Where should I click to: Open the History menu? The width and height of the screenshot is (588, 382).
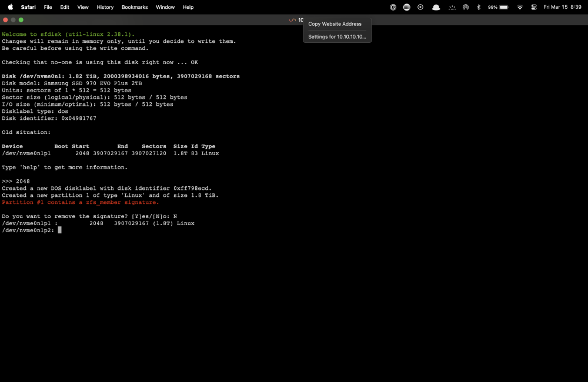(x=105, y=7)
